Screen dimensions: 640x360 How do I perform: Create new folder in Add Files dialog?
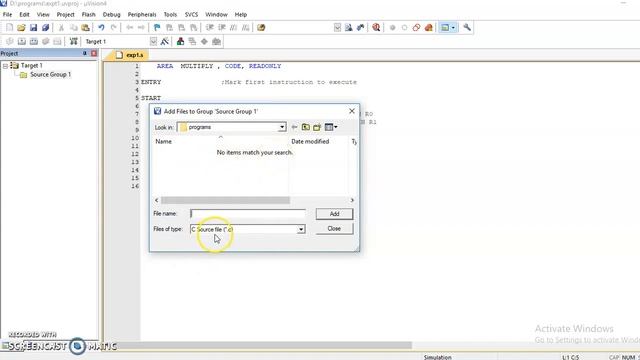pos(317,127)
